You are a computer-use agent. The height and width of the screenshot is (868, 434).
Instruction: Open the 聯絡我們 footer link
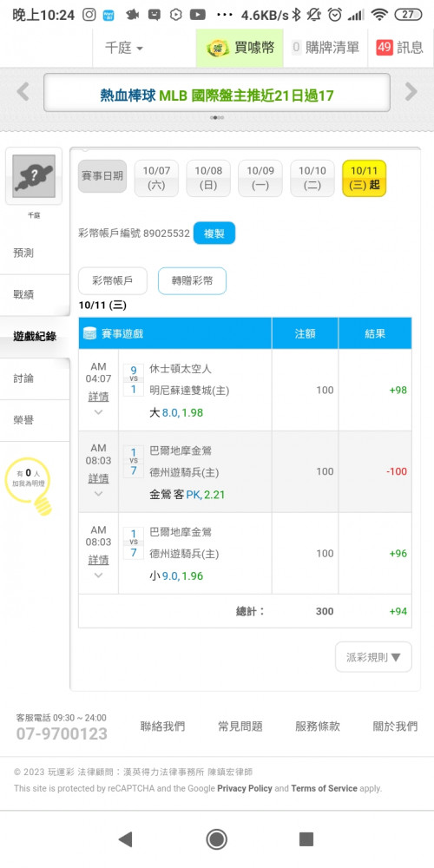tap(163, 727)
